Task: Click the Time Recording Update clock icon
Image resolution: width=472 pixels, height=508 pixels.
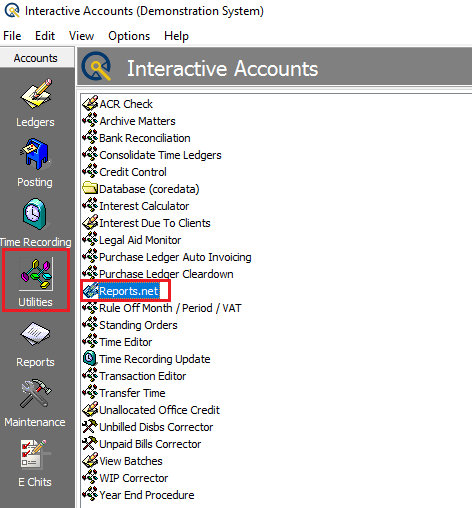Action: pos(90,358)
